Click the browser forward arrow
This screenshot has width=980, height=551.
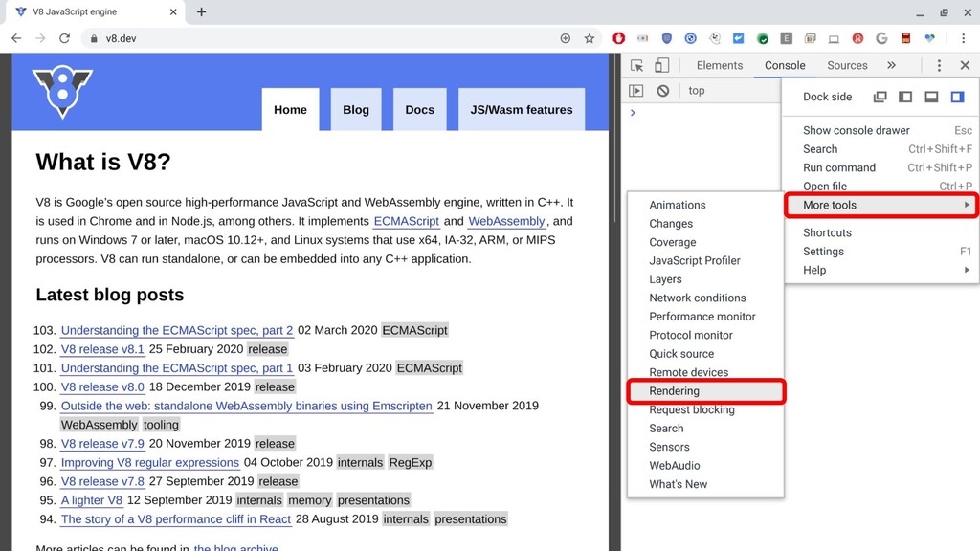pyautogui.click(x=40, y=38)
